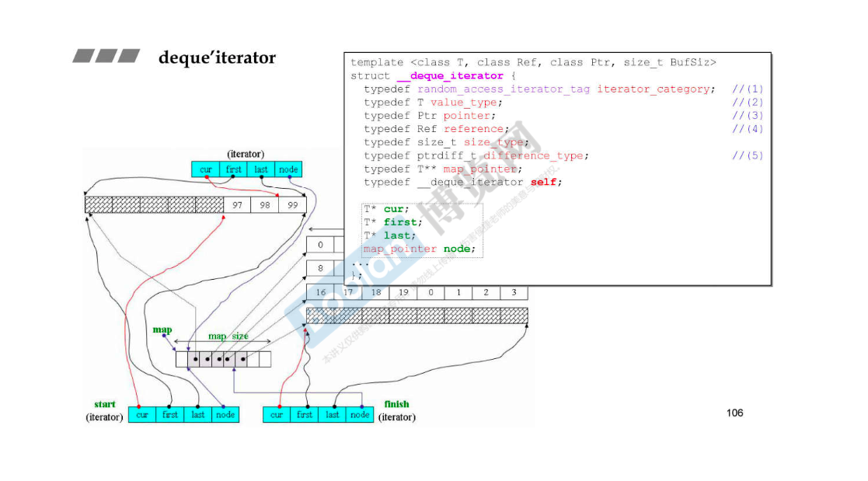Click buffer cell 98
The width and height of the screenshot is (868, 481).
coord(265,205)
